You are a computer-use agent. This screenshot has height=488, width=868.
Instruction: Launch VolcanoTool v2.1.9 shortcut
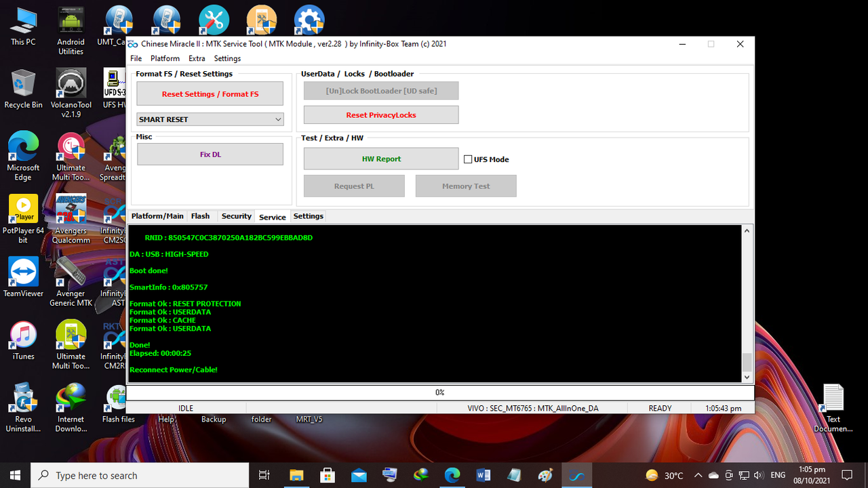(71, 93)
